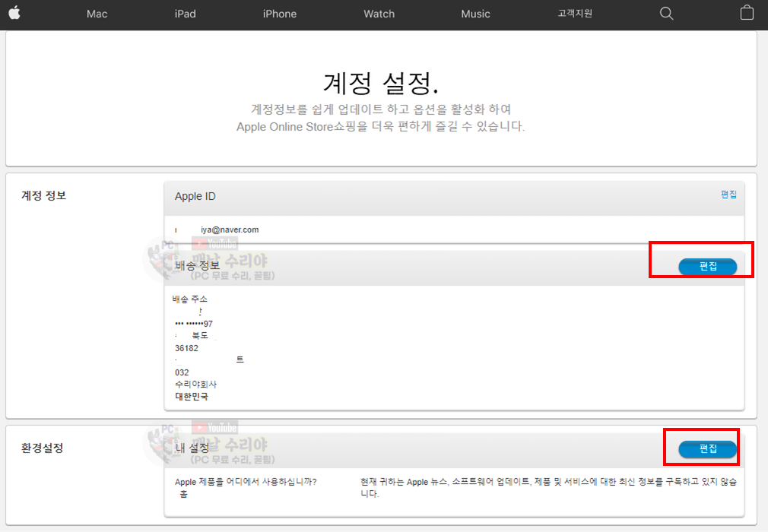Click the 수리야회사 company name
This screenshot has height=532, width=768.
(195, 385)
